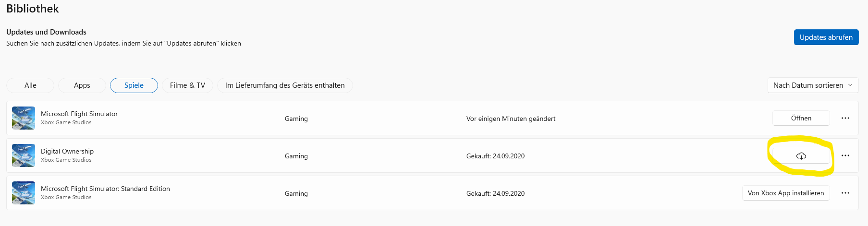Select the Spiele filter tab
This screenshot has height=226, width=868.
[134, 85]
